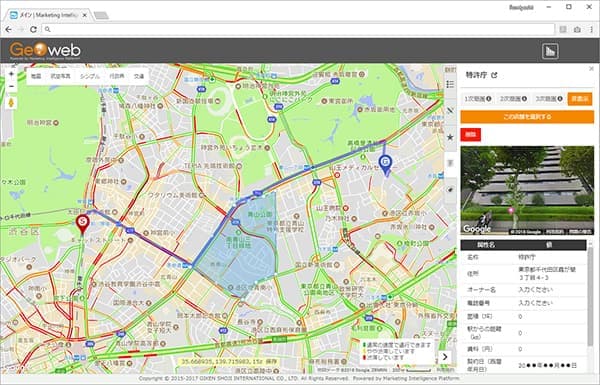600x385 pixels.
Task: Click the browser address bar
Action: (298, 29)
